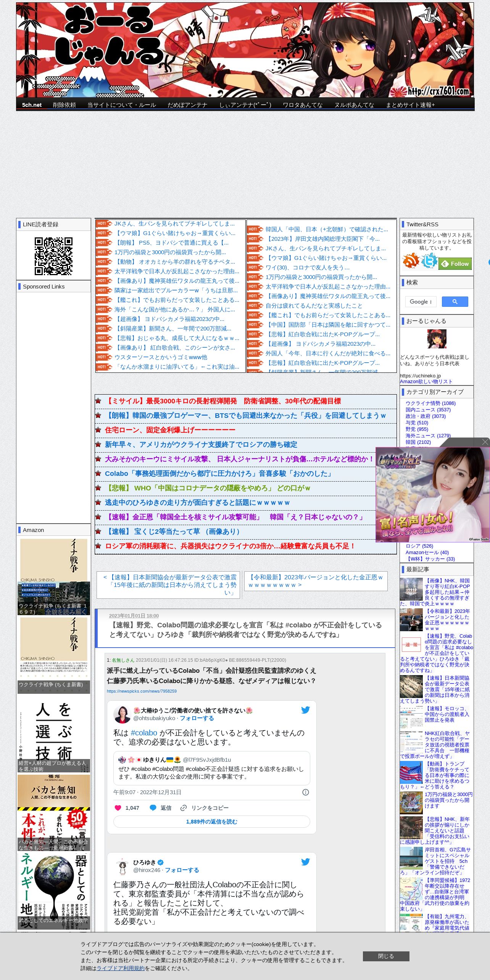This screenshot has height=980, width=490.
Task: Open HOT item JKさん、生パン in left list
Action: tap(175, 224)
